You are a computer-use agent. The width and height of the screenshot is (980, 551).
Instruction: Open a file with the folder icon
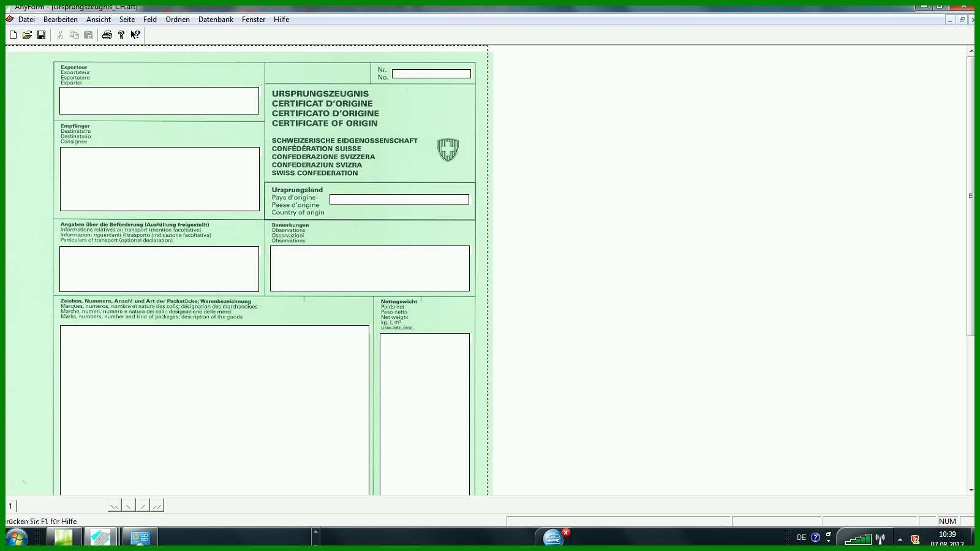pos(27,35)
